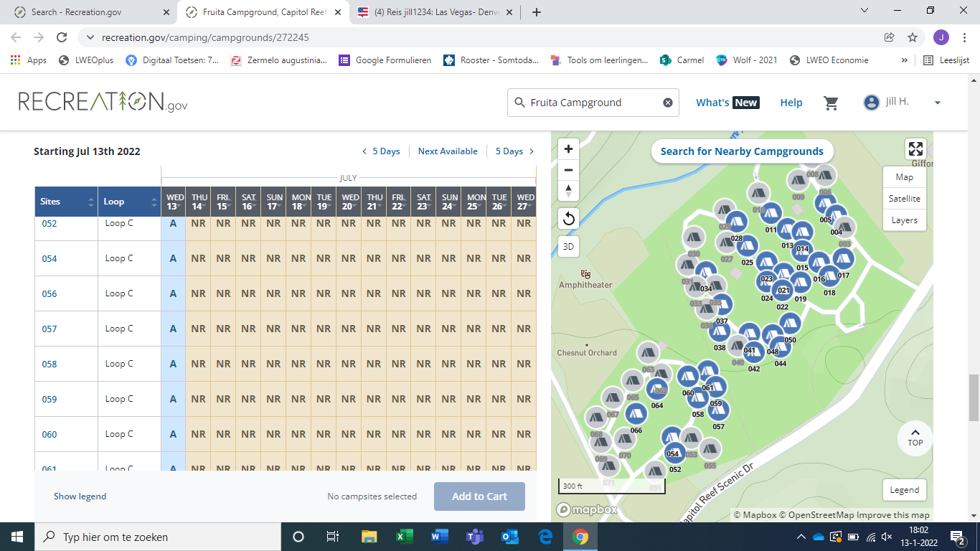Reset map bearing with compass button
Viewport: 980px width, 551px height.
568,191
